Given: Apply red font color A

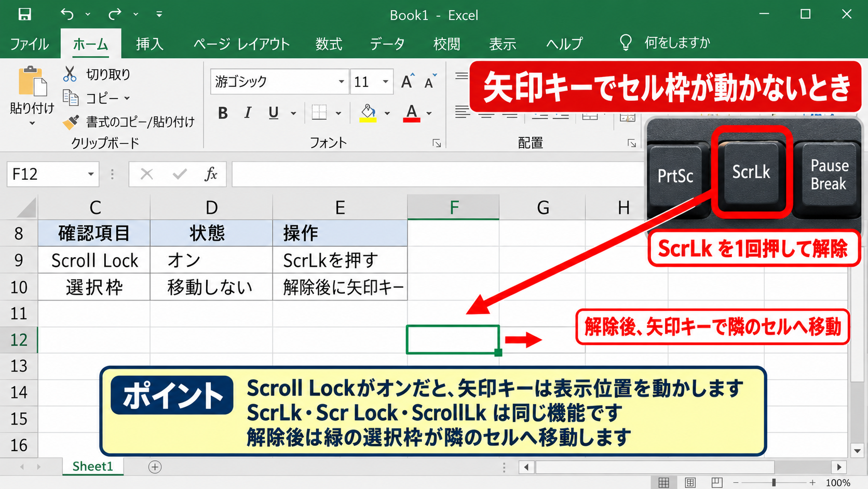Looking at the screenshot, I should [x=412, y=113].
